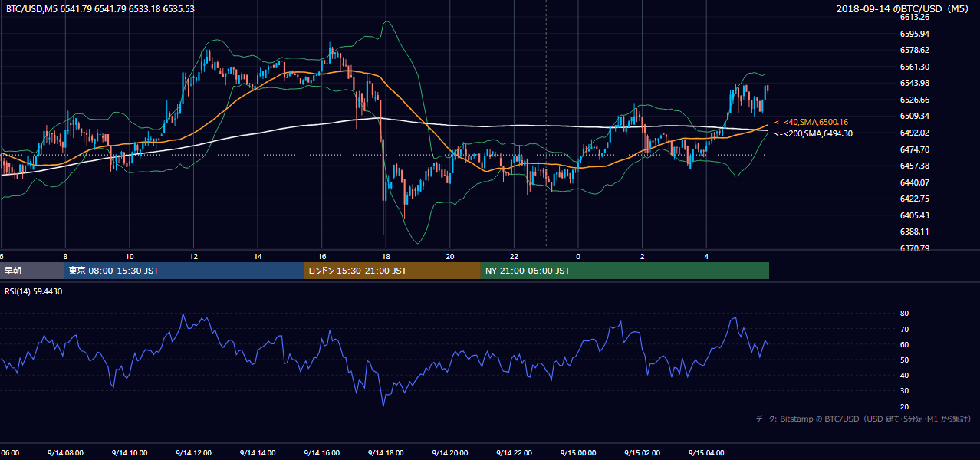Click the 6561.30 price axis value
The height and width of the screenshot is (460, 980).
(x=915, y=67)
